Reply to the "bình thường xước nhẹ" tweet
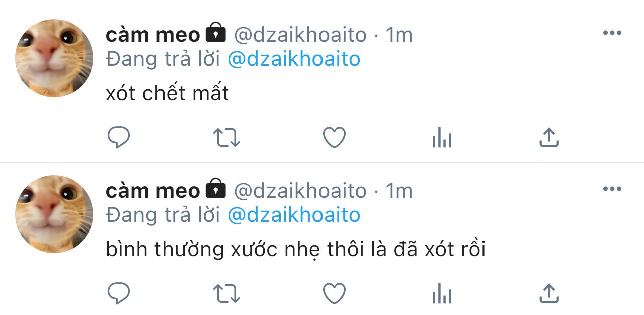 click(119, 293)
